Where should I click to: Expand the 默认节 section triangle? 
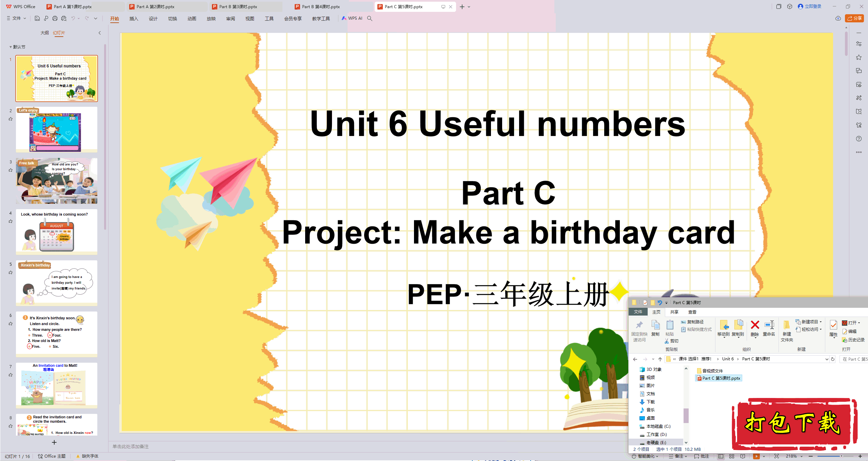(x=11, y=47)
